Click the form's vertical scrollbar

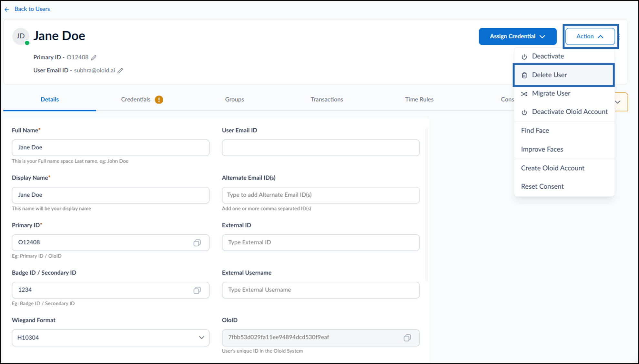pyautogui.click(x=426, y=205)
